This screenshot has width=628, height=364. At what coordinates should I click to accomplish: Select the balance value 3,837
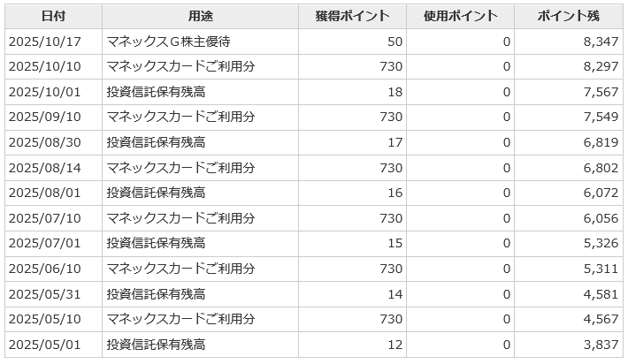click(x=599, y=344)
